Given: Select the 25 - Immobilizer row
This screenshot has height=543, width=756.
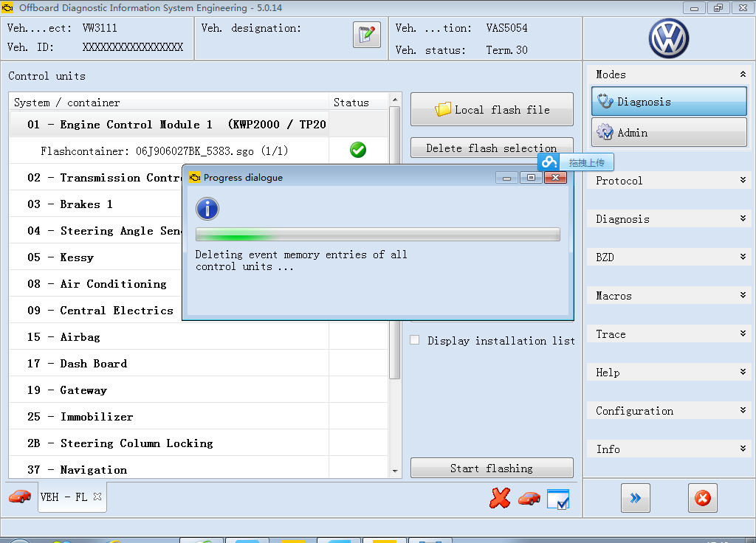Looking at the screenshot, I should 199,416.
